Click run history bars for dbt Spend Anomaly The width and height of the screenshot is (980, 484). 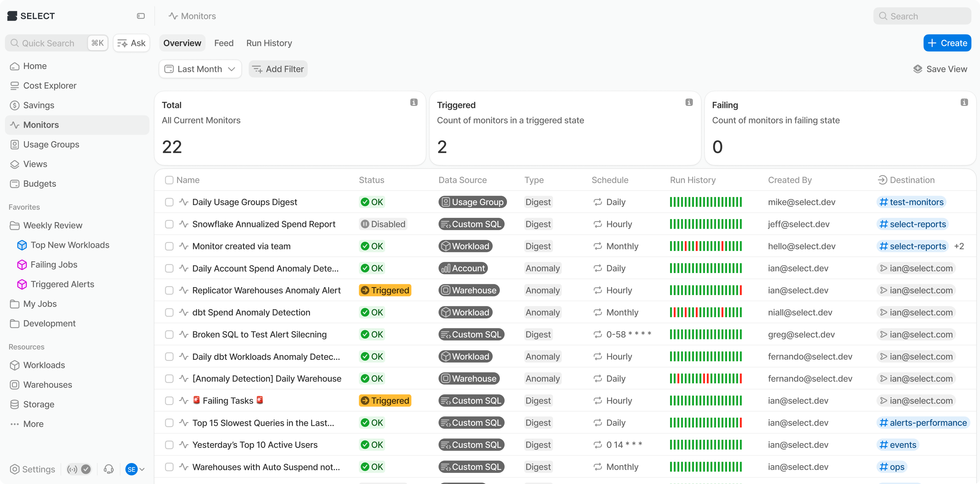point(706,312)
